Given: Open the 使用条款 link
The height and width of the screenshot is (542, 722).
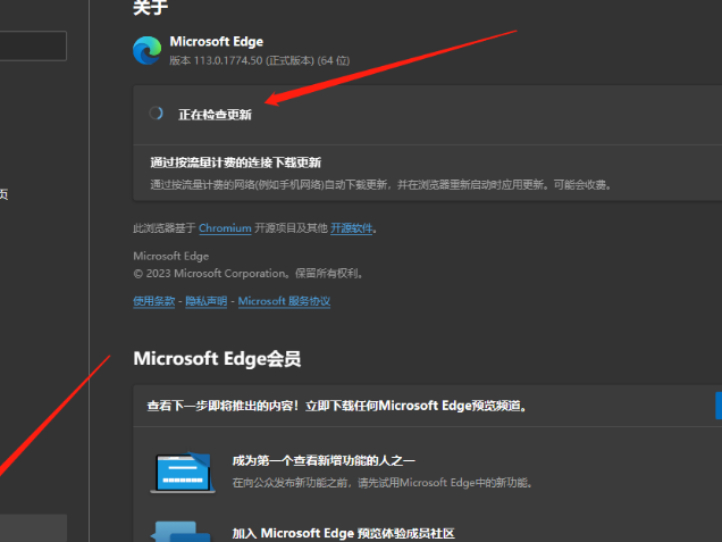Looking at the screenshot, I should click(x=154, y=301).
